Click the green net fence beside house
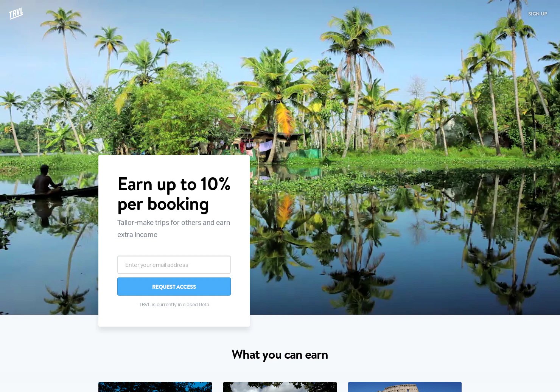Screen dimensions: 560x392 click(308, 153)
